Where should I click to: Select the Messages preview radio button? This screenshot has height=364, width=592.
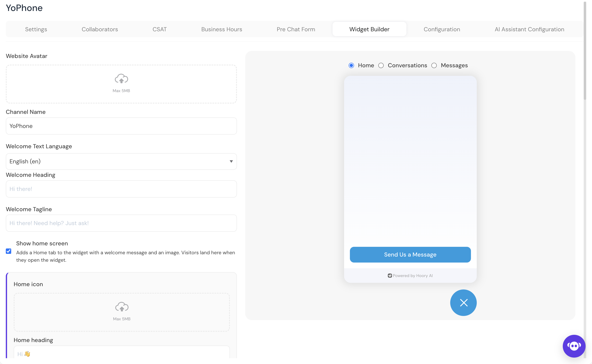434,65
